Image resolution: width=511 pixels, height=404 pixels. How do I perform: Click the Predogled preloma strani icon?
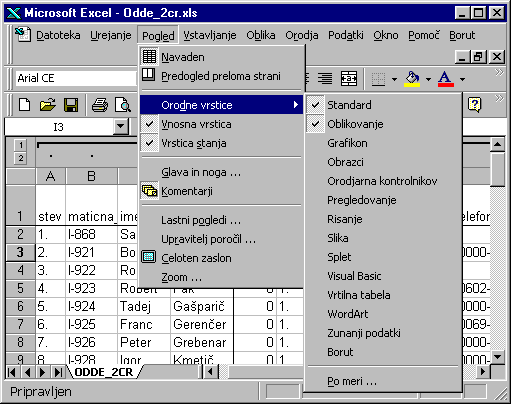pyautogui.click(x=149, y=75)
